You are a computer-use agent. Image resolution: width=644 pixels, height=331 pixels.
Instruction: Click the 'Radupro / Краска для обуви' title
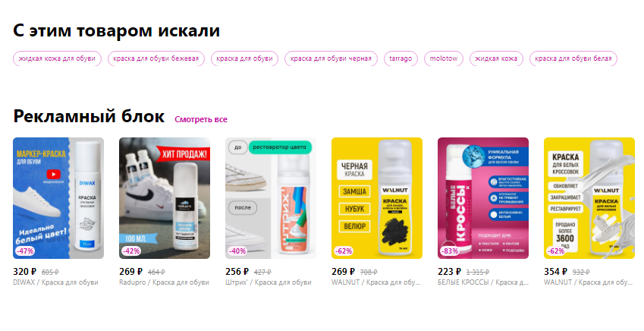tap(165, 282)
